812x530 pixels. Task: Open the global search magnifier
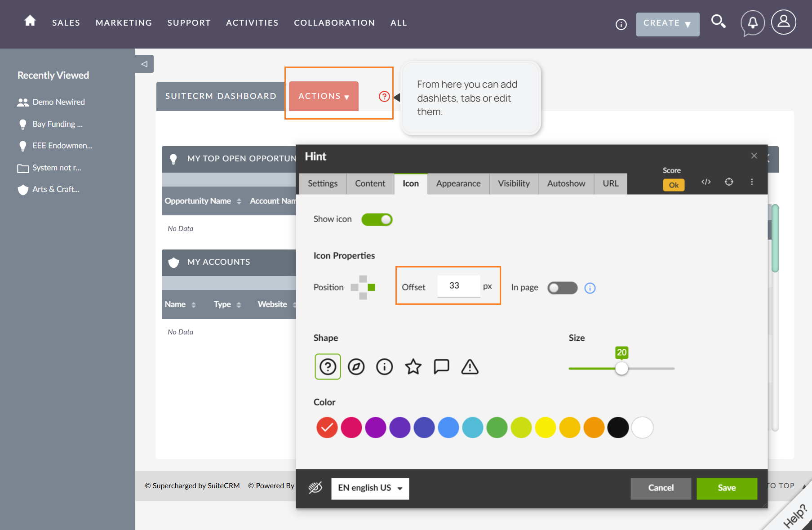(718, 21)
